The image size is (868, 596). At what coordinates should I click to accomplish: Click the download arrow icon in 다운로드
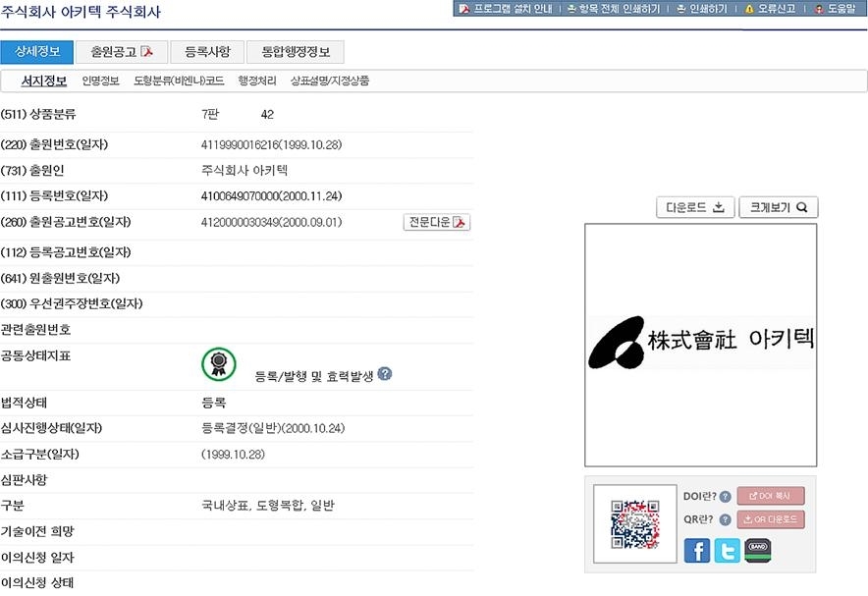pos(719,207)
